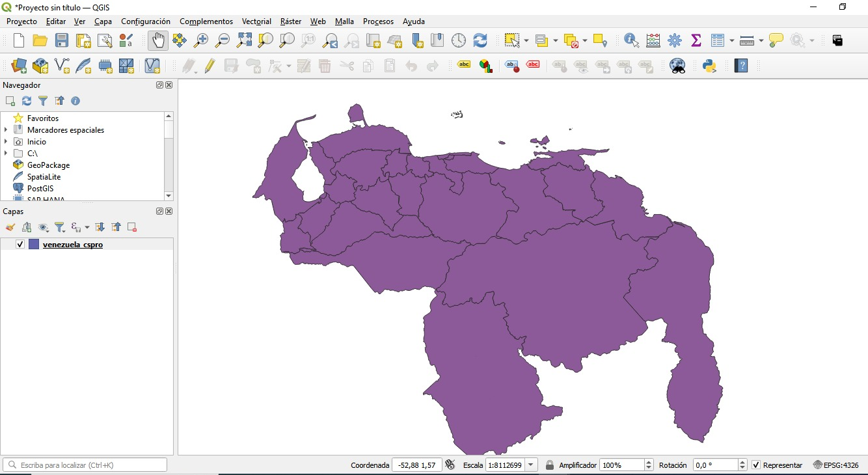Toggle the scale lock icon
This screenshot has width=868, height=475.
click(x=550, y=465)
